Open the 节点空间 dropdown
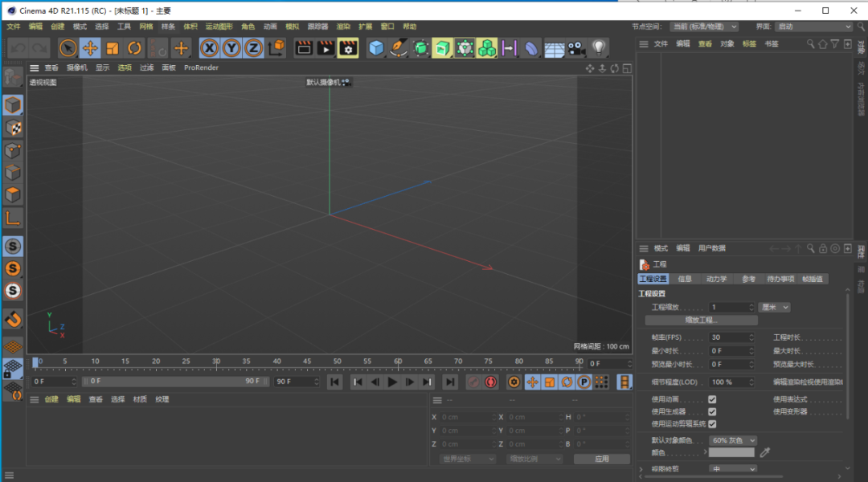 [x=704, y=27]
